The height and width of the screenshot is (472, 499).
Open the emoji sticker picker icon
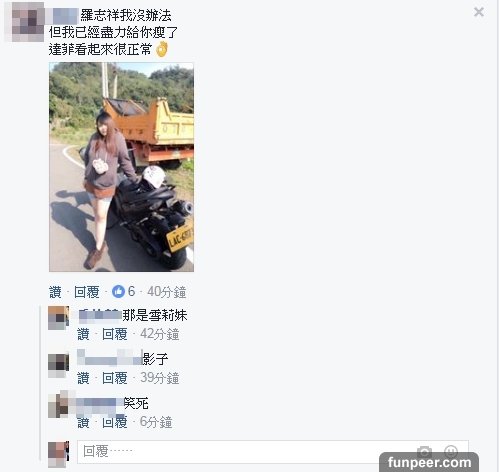[x=451, y=451]
